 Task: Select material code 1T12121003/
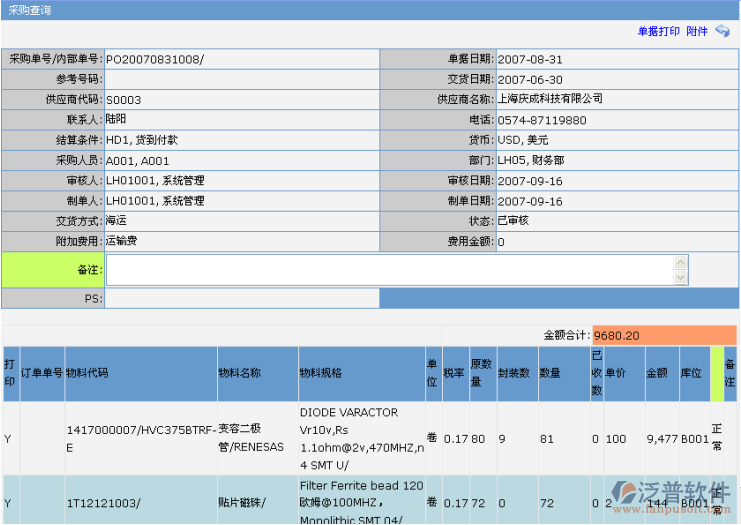(x=103, y=503)
